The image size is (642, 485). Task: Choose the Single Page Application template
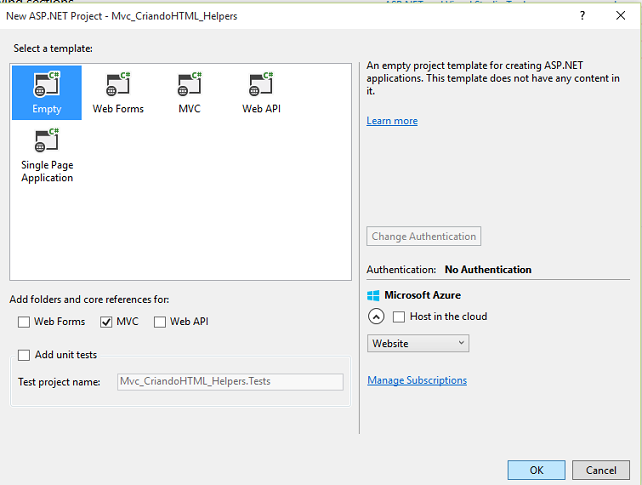point(47,155)
